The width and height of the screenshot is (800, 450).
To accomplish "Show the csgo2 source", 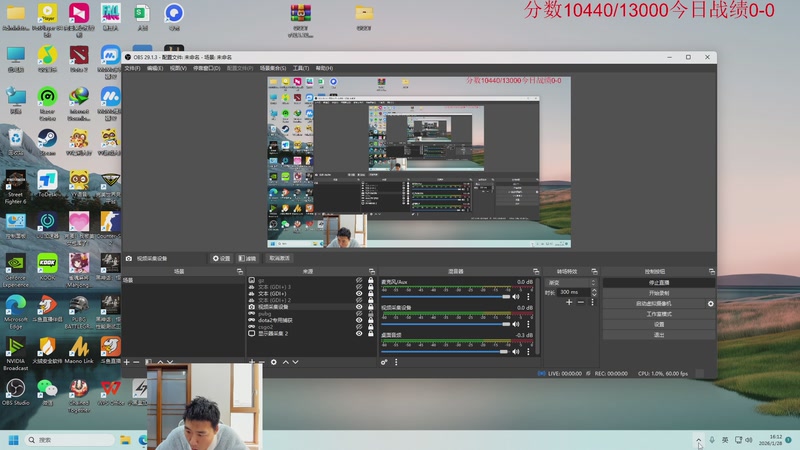I will click(359, 327).
